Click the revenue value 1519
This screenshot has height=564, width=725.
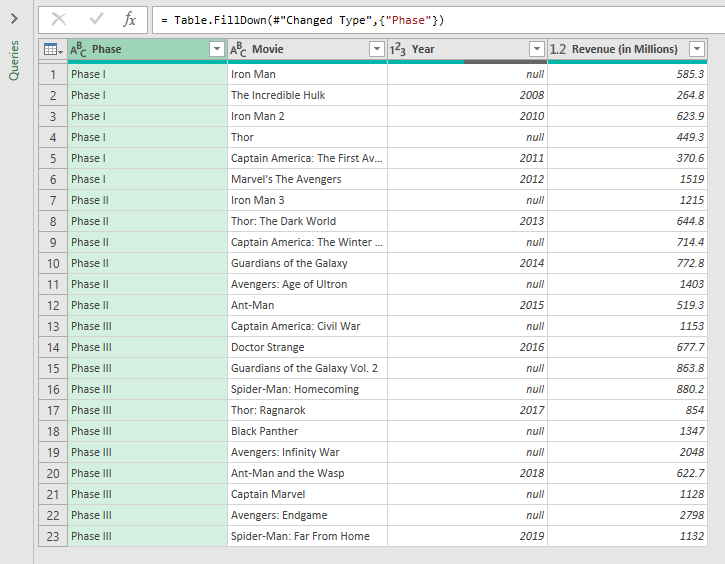(x=627, y=179)
